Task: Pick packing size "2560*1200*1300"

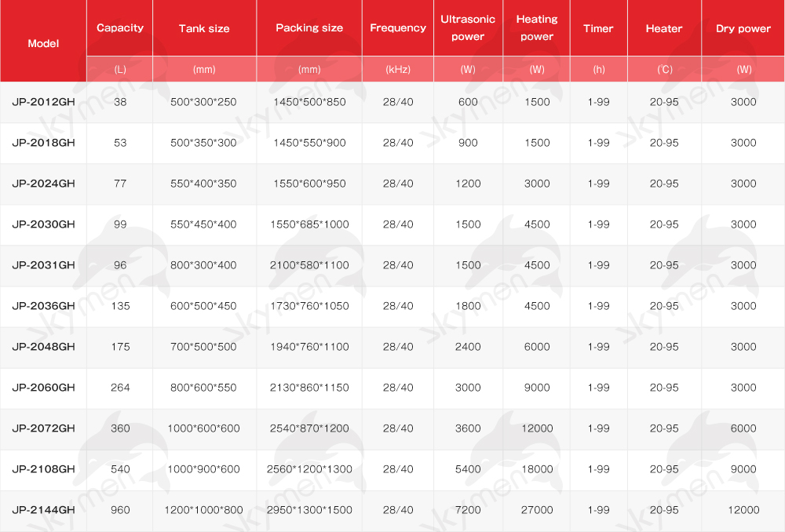Action: [309, 469]
